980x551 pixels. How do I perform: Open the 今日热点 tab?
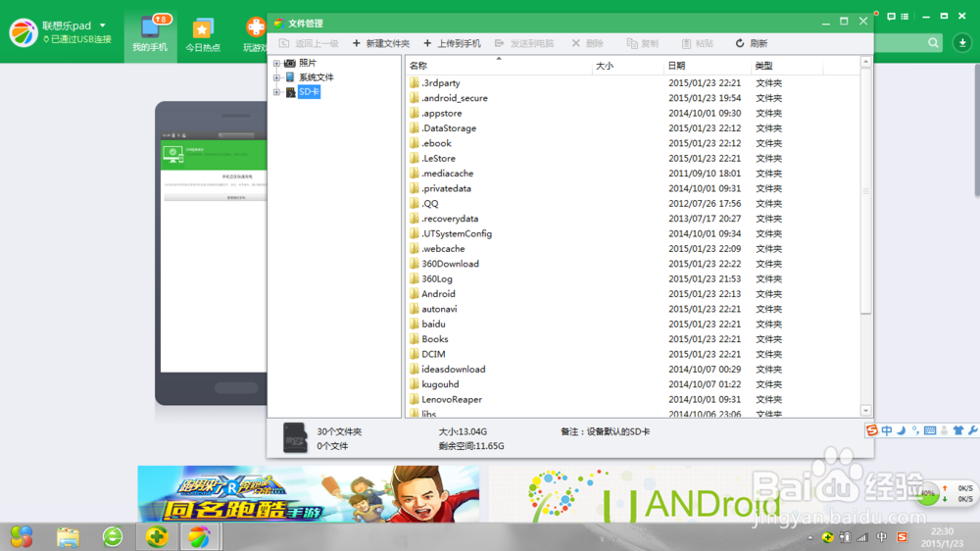(203, 35)
